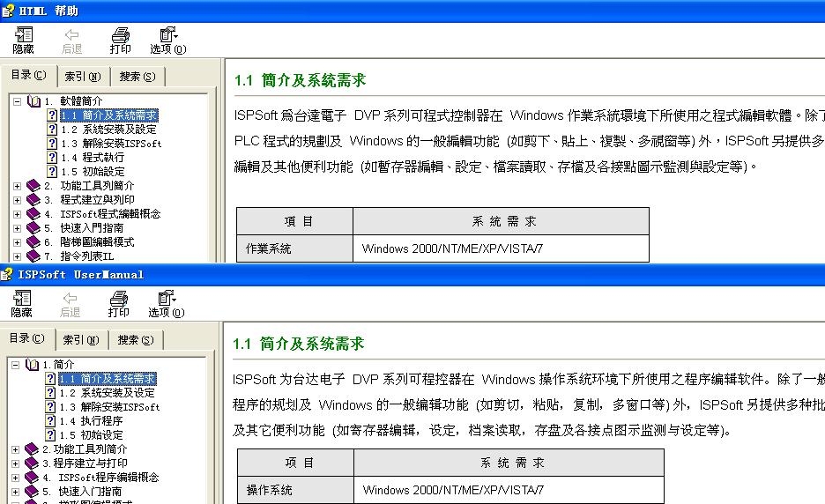
Task: Click 后退 back icon in ISPSoft UserManual window
Action: (70, 299)
